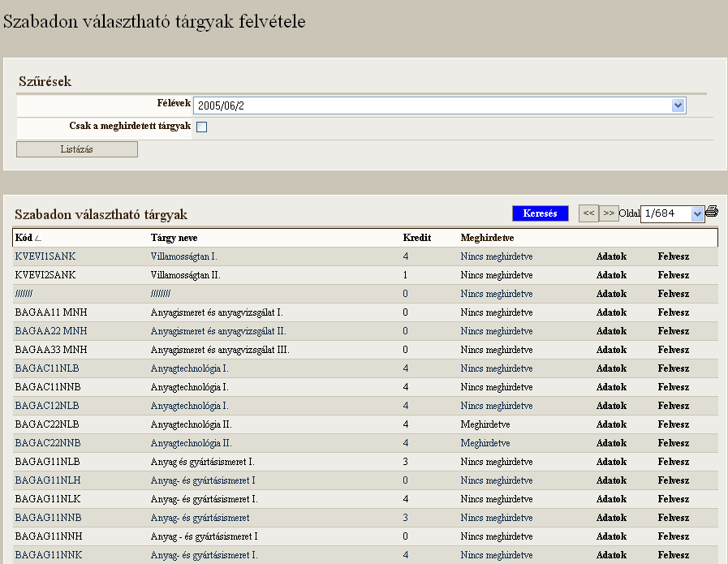
Task: Open Adatok for KVEVI1SANK row
Action: (611, 256)
